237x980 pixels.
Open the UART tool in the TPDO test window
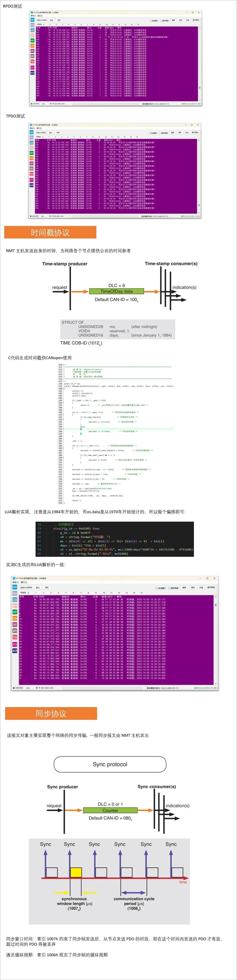tap(32, 153)
